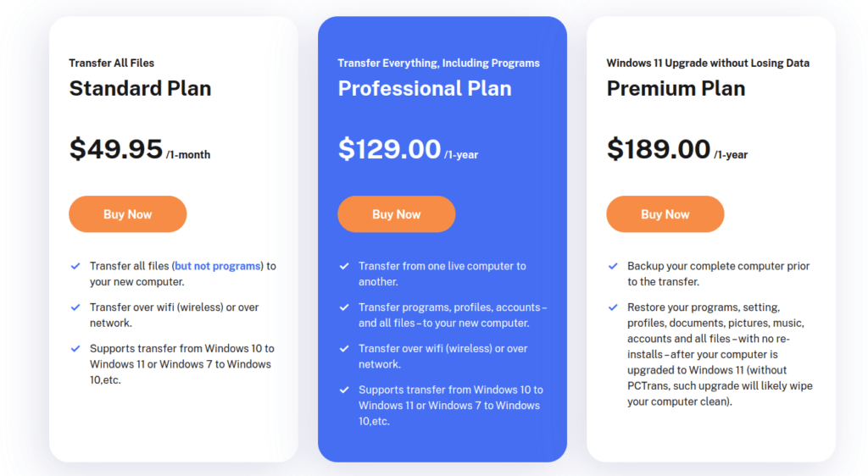Click checkmark beside 'Backup your complete computer'
Screen dimensions: 868x476
(613, 267)
